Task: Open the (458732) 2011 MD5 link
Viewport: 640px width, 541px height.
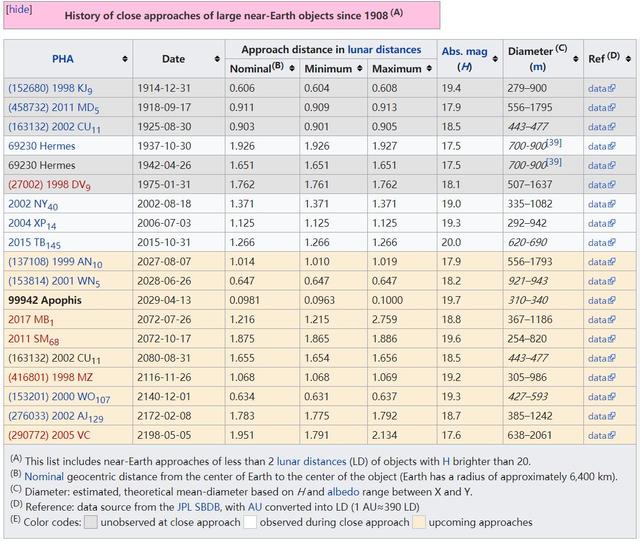Action: [x=54, y=107]
